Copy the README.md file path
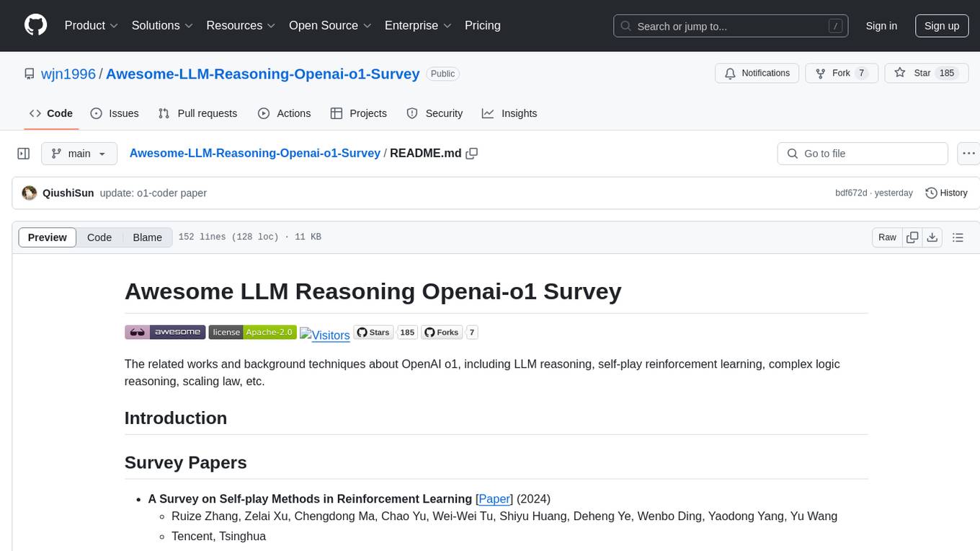This screenshot has width=980, height=551. click(472, 154)
